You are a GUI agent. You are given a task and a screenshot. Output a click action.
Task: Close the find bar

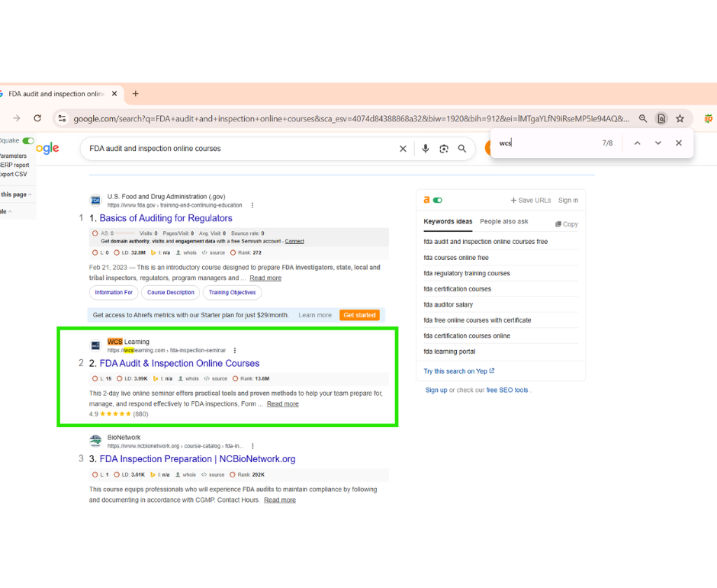point(679,143)
